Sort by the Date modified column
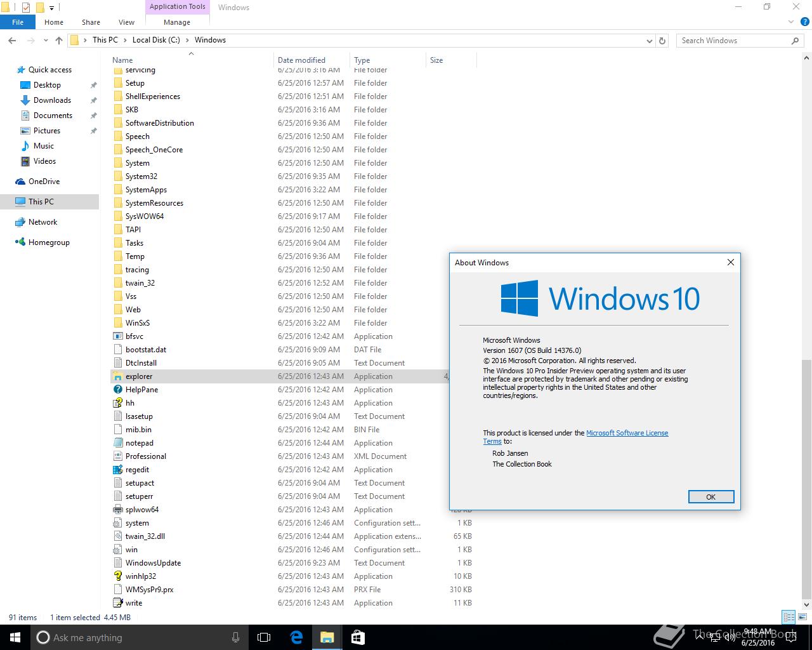The height and width of the screenshot is (650, 812). [311, 60]
